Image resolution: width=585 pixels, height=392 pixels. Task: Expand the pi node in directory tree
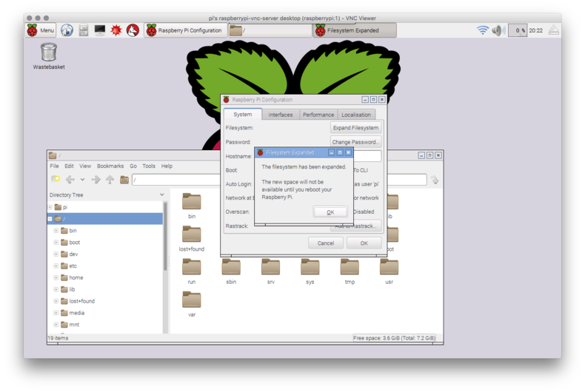click(x=50, y=207)
